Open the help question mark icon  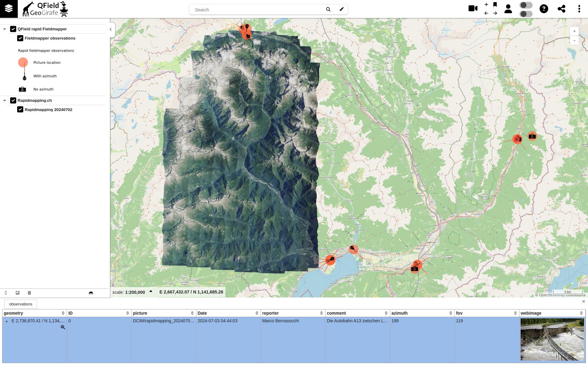[544, 9]
